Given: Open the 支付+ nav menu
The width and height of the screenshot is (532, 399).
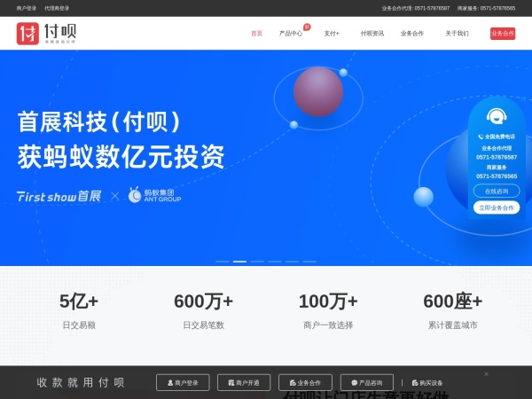Looking at the screenshot, I should (332, 34).
